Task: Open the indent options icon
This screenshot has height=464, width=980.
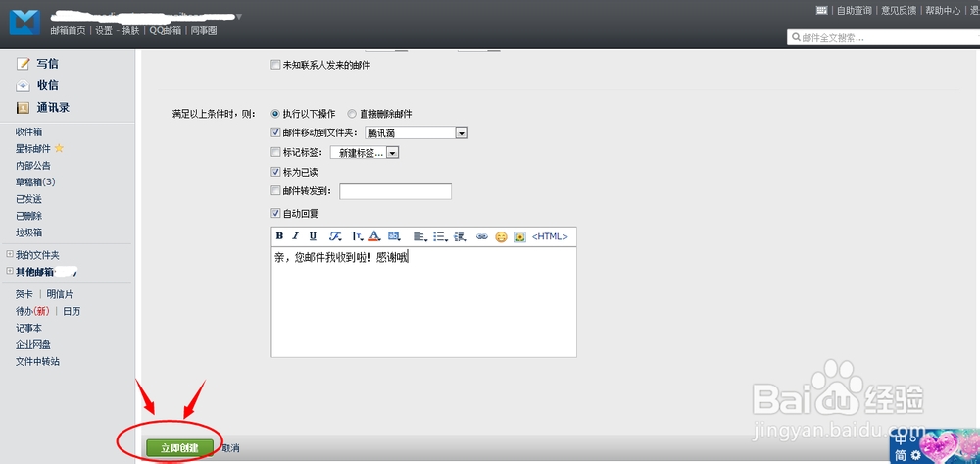Action: coord(460,236)
